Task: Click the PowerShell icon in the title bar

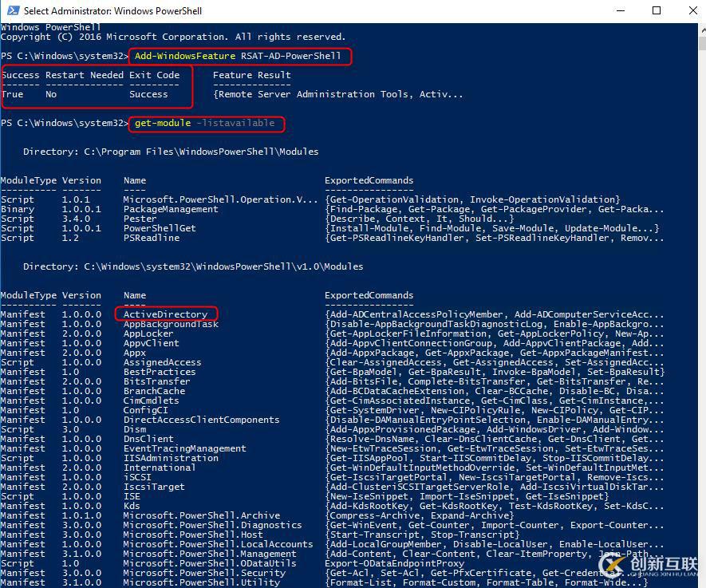Action: pos(13,10)
